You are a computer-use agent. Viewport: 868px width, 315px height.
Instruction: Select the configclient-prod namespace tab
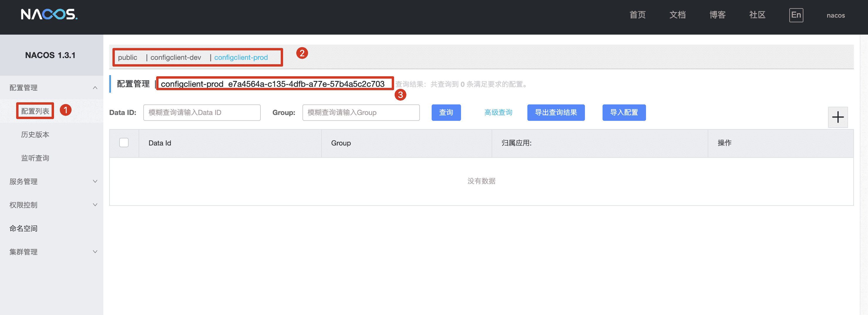(241, 57)
